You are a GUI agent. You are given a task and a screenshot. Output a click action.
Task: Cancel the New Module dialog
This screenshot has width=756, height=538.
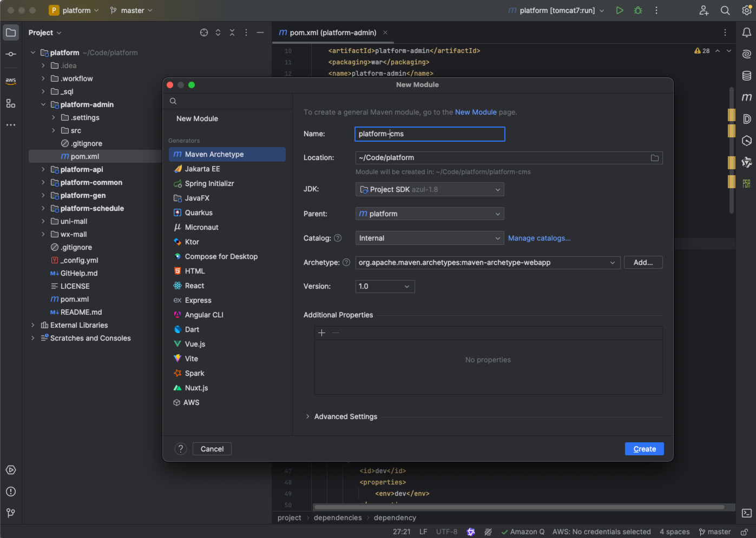point(212,449)
